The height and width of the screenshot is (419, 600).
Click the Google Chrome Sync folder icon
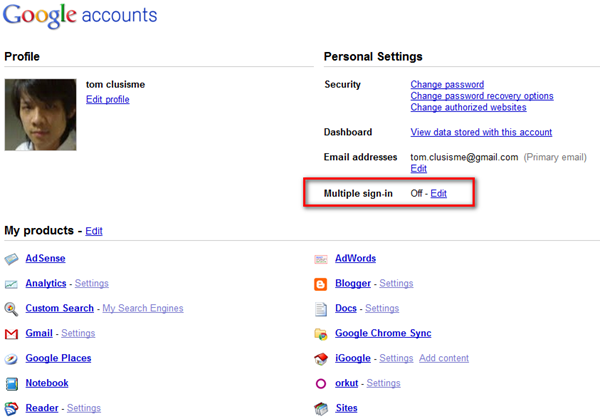[x=321, y=334]
